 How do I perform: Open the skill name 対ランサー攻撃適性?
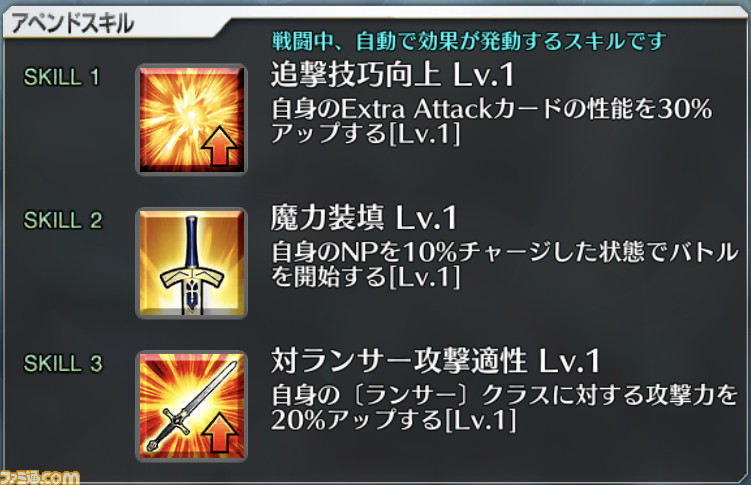[399, 361]
